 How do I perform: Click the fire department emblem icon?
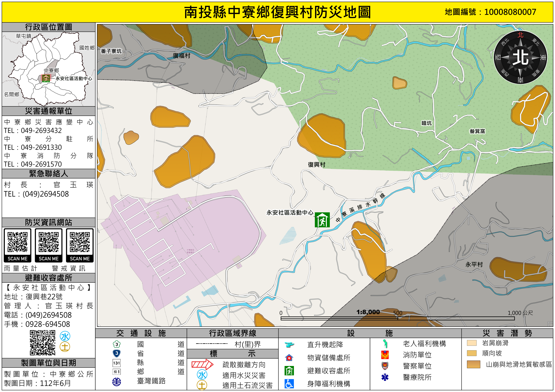[385, 355]
